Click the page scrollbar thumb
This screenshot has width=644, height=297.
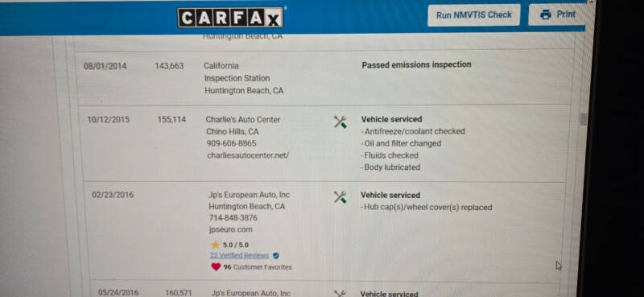(583, 119)
